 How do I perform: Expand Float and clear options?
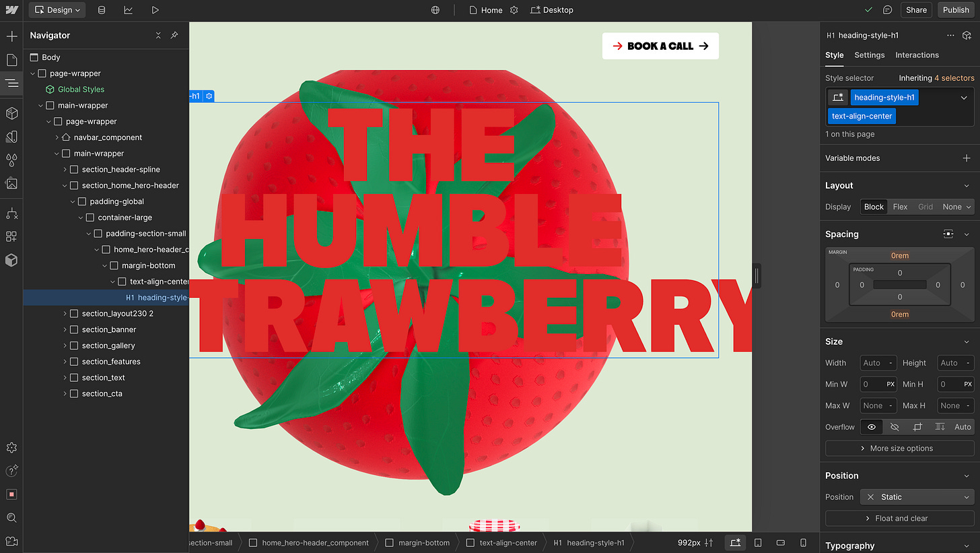tap(899, 519)
